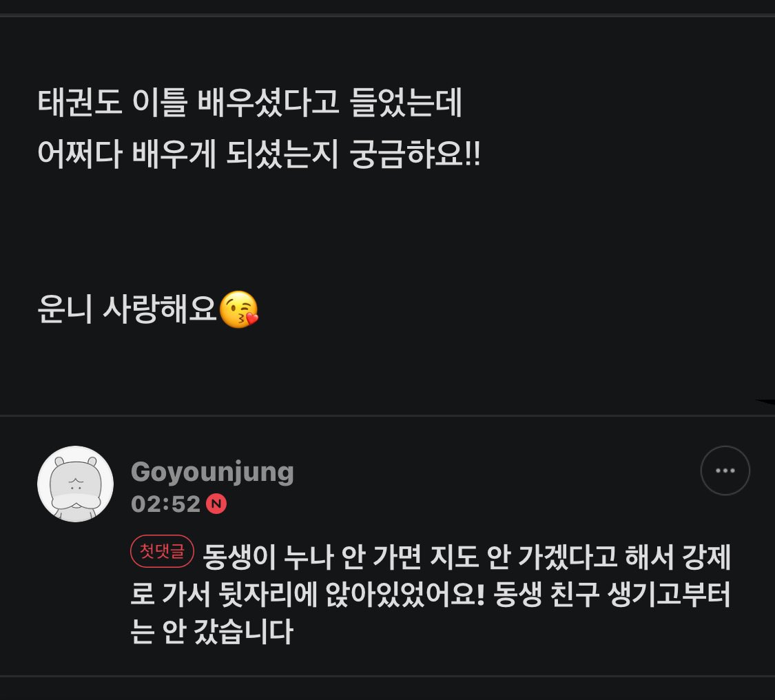
Task: Tap the post line ending with 궁금해요!!
Action: [x=259, y=154]
